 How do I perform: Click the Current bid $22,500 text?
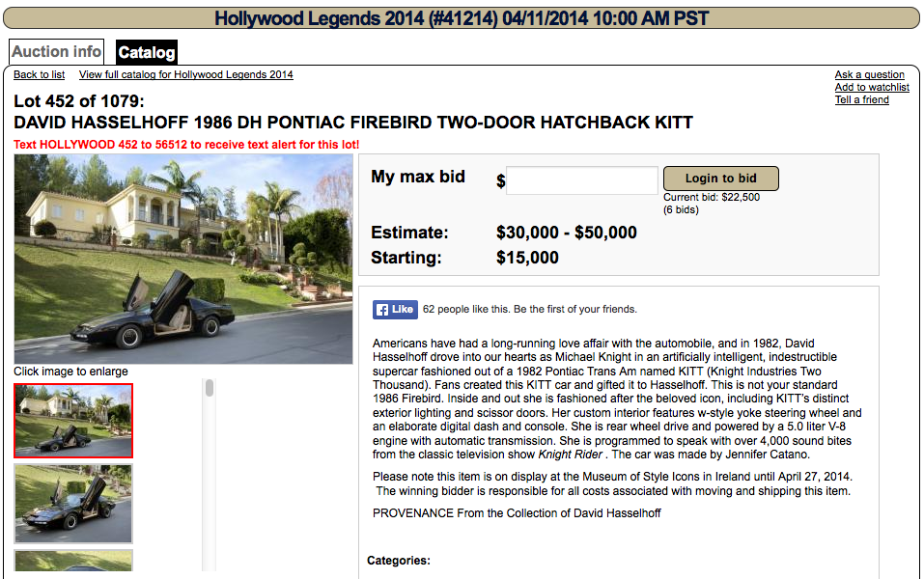tap(711, 197)
